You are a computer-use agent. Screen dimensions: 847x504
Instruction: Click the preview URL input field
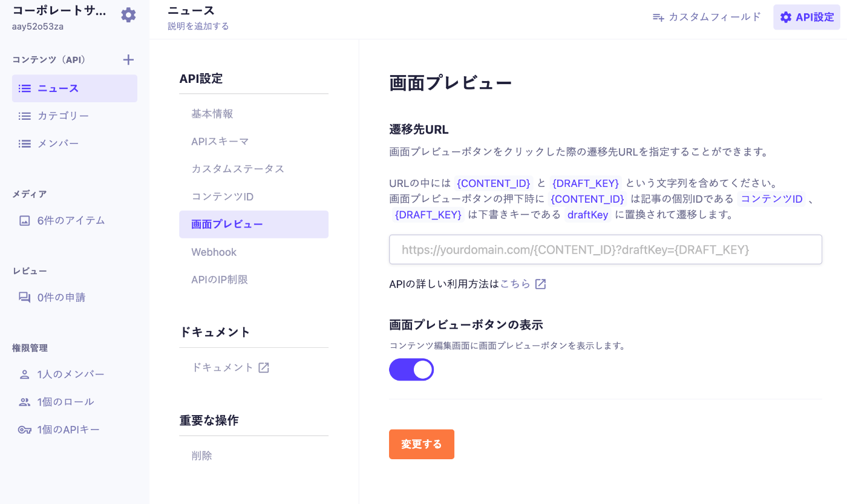[x=605, y=249]
